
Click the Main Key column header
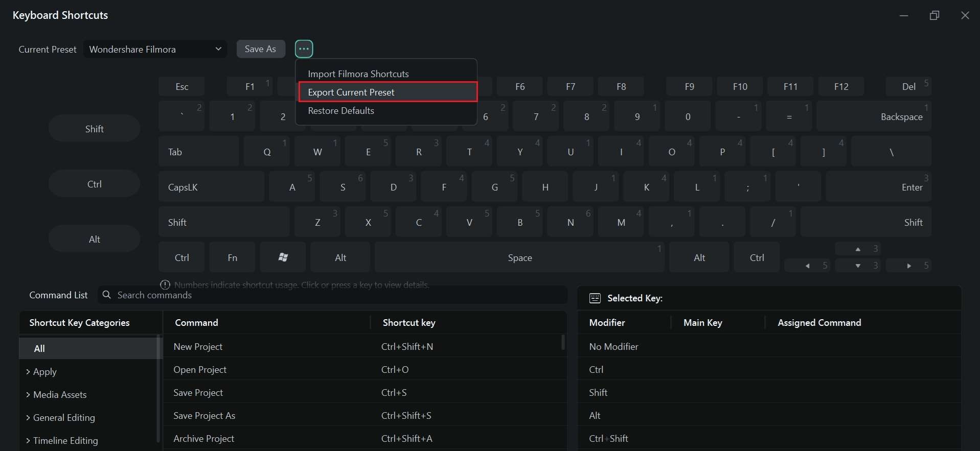pyautogui.click(x=702, y=322)
